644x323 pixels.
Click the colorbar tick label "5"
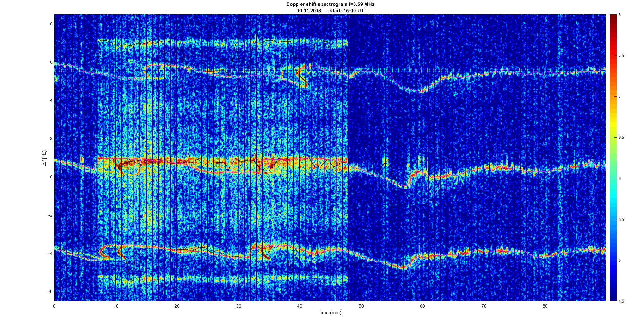pyautogui.click(x=620, y=261)
